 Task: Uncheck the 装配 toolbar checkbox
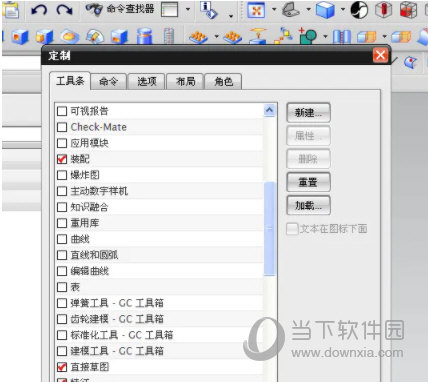tap(62, 159)
